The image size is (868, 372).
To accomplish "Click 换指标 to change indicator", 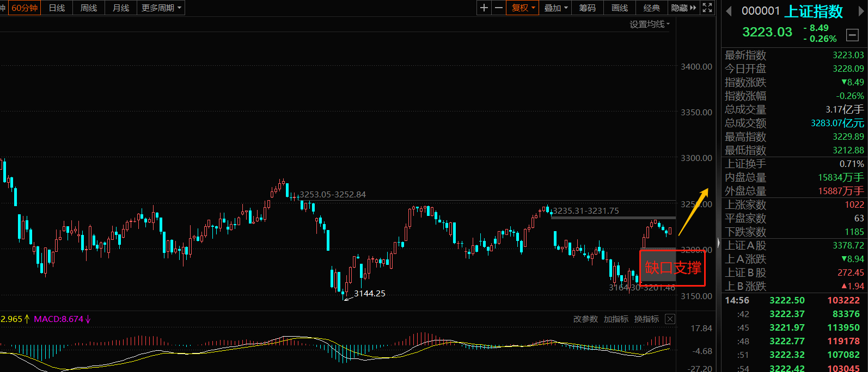I will coord(646,319).
